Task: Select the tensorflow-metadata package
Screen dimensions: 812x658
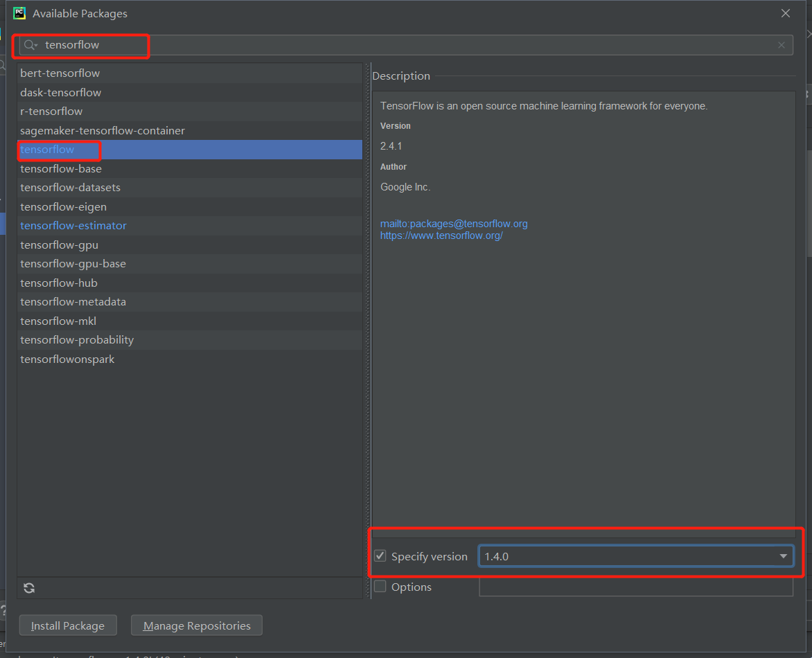Action: click(190, 302)
